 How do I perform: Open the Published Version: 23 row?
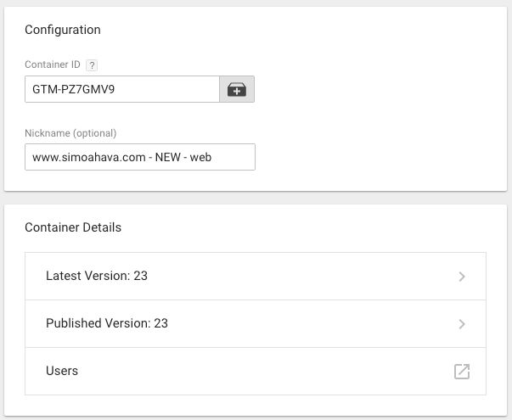256,324
